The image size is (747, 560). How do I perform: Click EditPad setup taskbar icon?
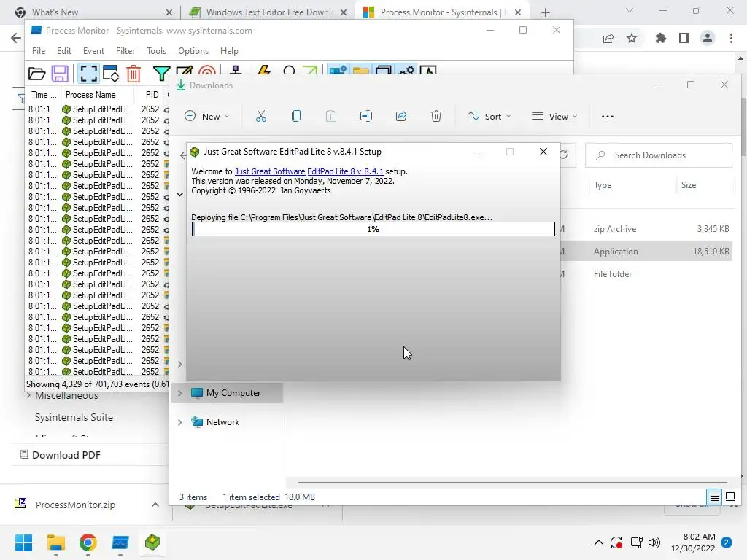(152, 542)
